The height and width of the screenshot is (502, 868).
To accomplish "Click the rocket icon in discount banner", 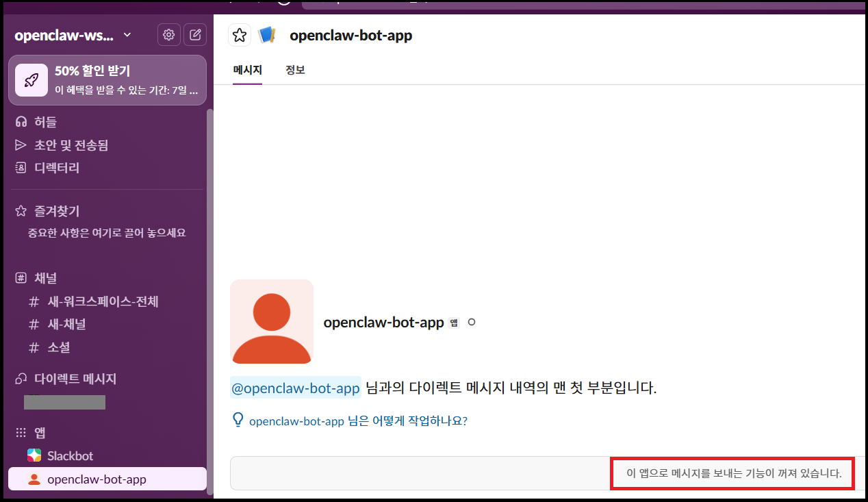I will pos(31,80).
